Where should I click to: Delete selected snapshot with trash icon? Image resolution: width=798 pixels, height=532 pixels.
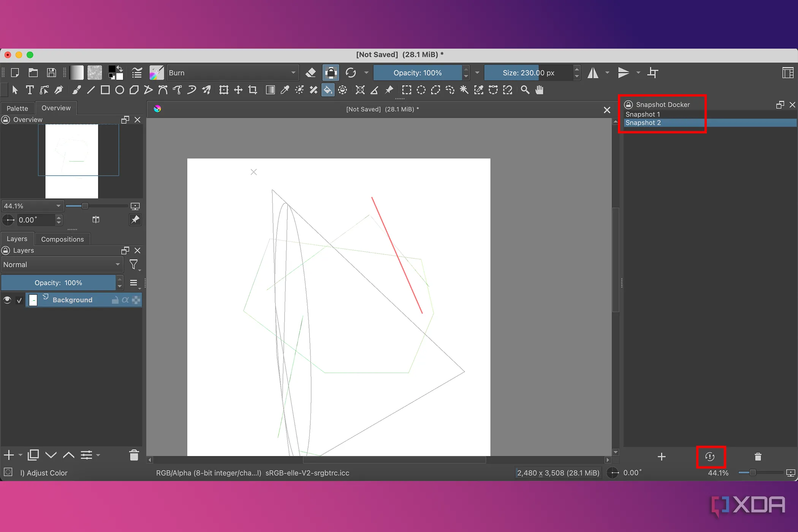click(x=758, y=456)
